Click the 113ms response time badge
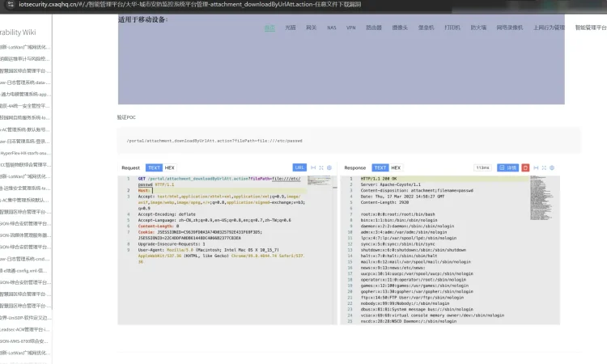The image size is (607, 364). pyautogui.click(x=482, y=167)
